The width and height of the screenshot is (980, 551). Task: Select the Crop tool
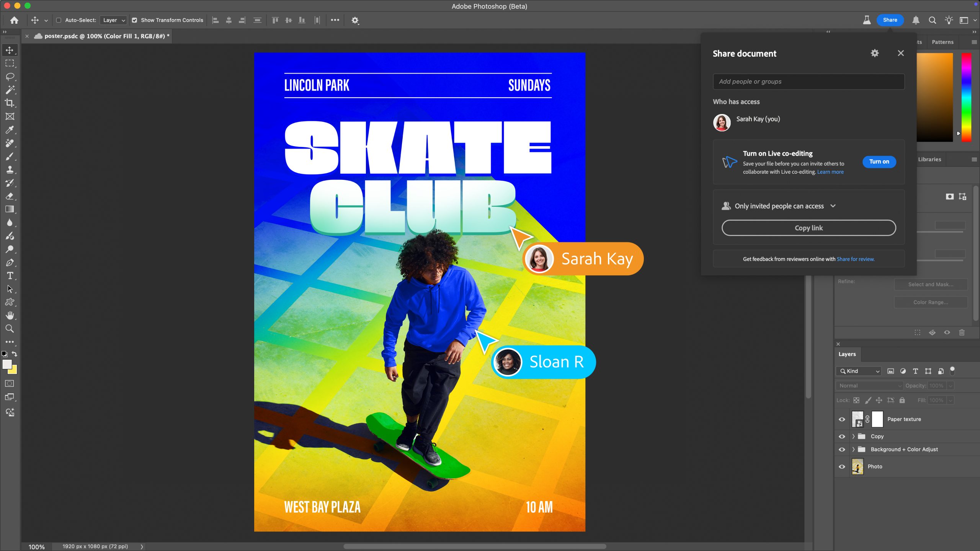pos(10,103)
